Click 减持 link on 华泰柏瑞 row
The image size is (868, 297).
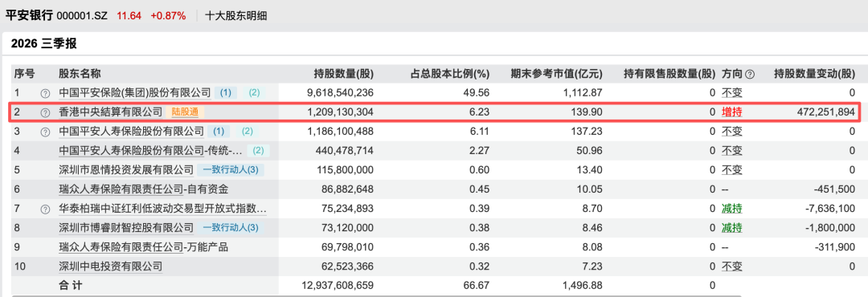click(732, 209)
